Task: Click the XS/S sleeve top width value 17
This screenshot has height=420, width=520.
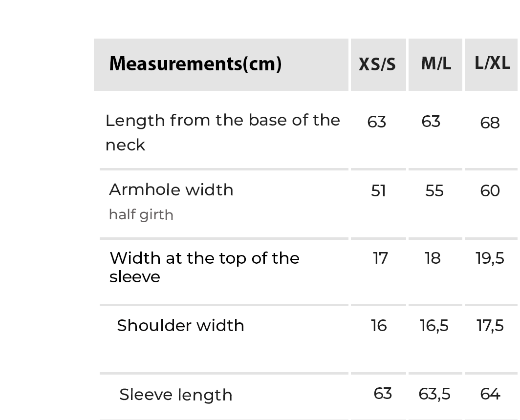Action: click(x=380, y=258)
